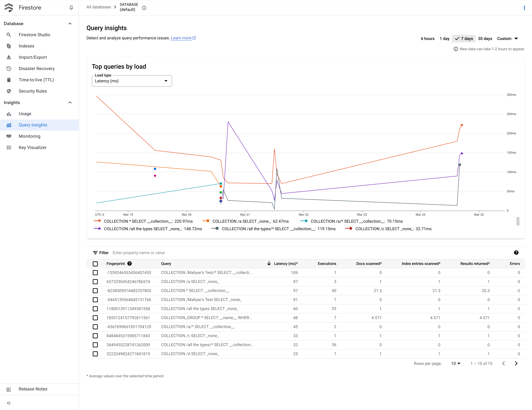Viewport: 532px width, 410px height.
Task: Select the checkbox for COLLECTION /c SELECT _none_
Action: [x=95, y=336]
